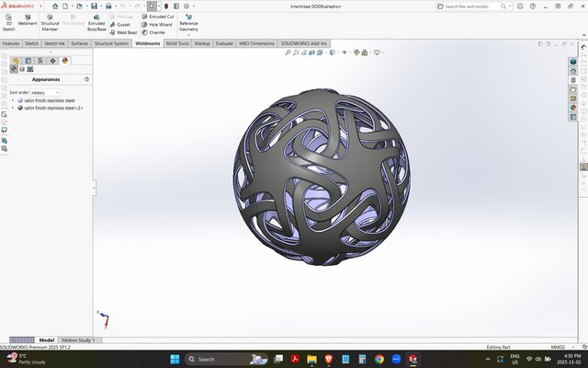The width and height of the screenshot is (588, 368).
Task: Click the Gusset tool
Action: point(123,24)
